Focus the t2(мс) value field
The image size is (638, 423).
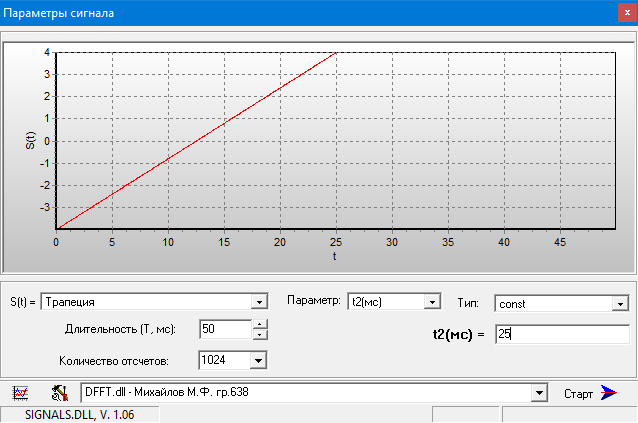[x=560, y=335]
